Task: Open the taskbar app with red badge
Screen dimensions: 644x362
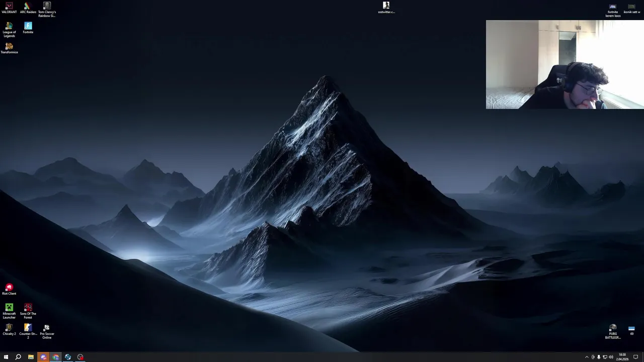Action: [80, 357]
